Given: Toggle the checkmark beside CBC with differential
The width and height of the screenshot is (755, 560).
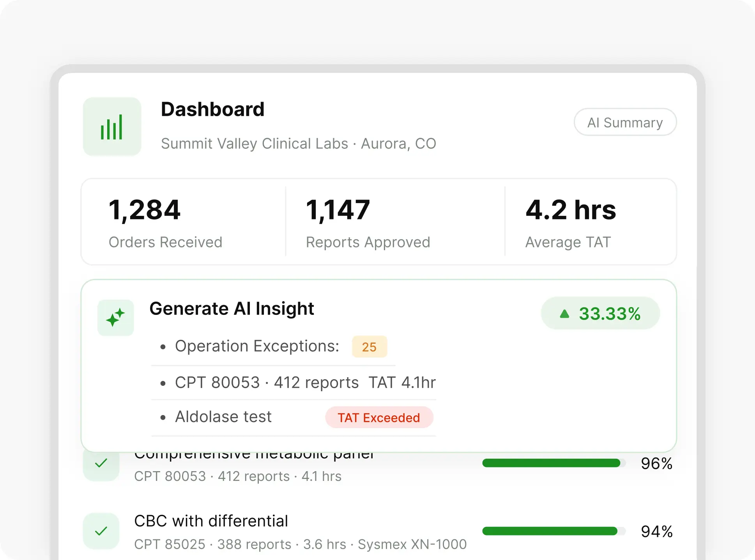Looking at the screenshot, I should (101, 531).
